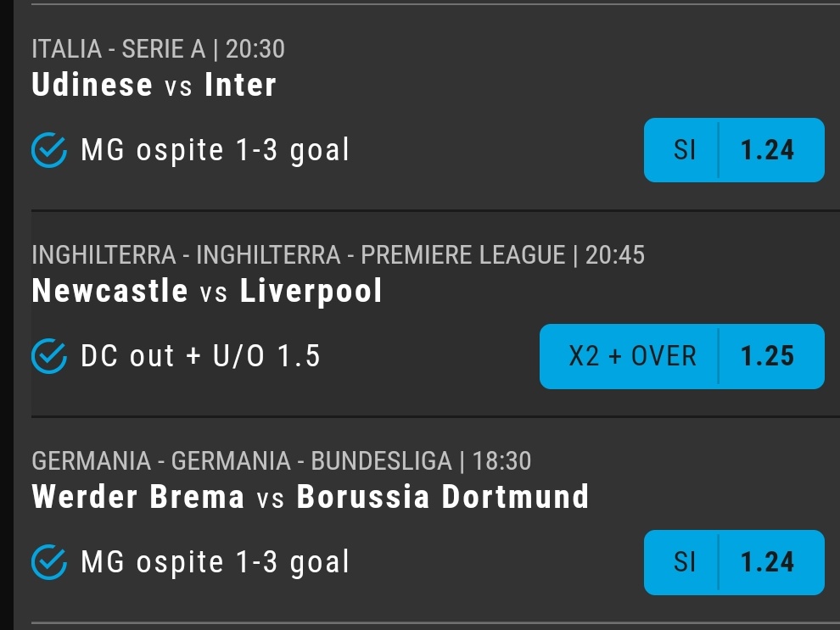
Task: Click MG ospite 1-3 goal under Werder Brema
Action: point(215,562)
